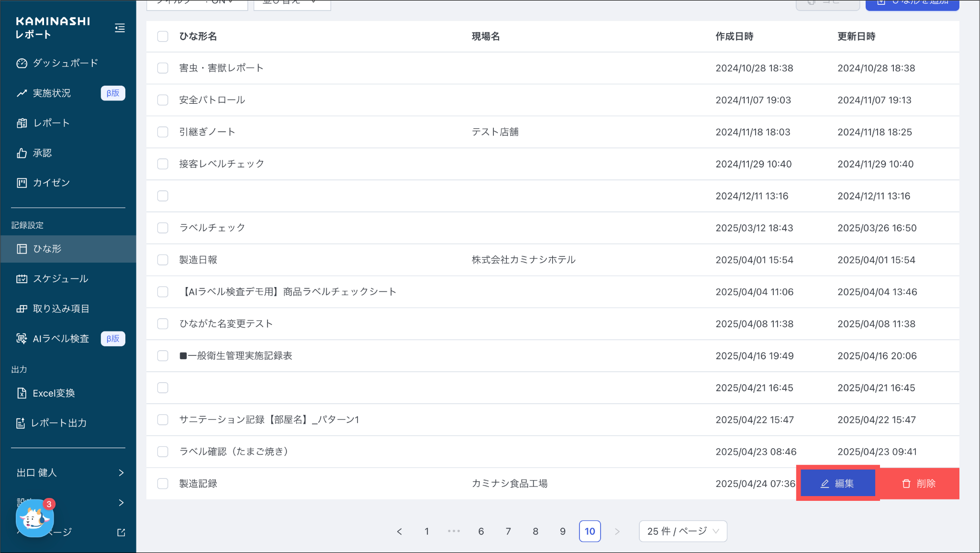Click the red 削除 delete button
This screenshot has width=980, height=553.
pyautogui.click(x=919, y=484)
